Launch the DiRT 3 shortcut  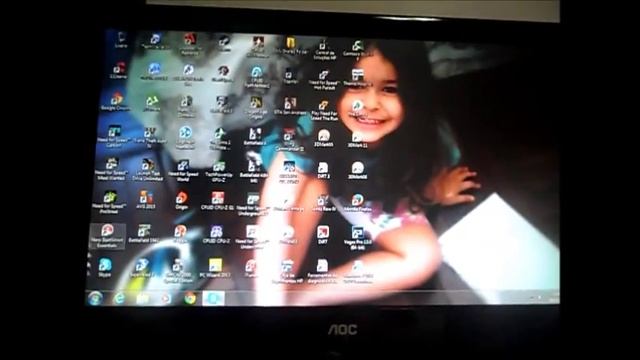coord(323,171)
